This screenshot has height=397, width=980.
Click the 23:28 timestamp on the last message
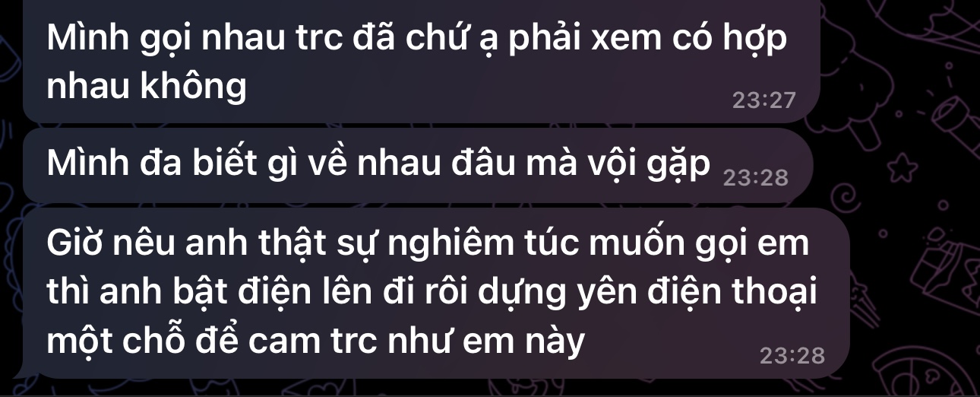tap(791, 355)
